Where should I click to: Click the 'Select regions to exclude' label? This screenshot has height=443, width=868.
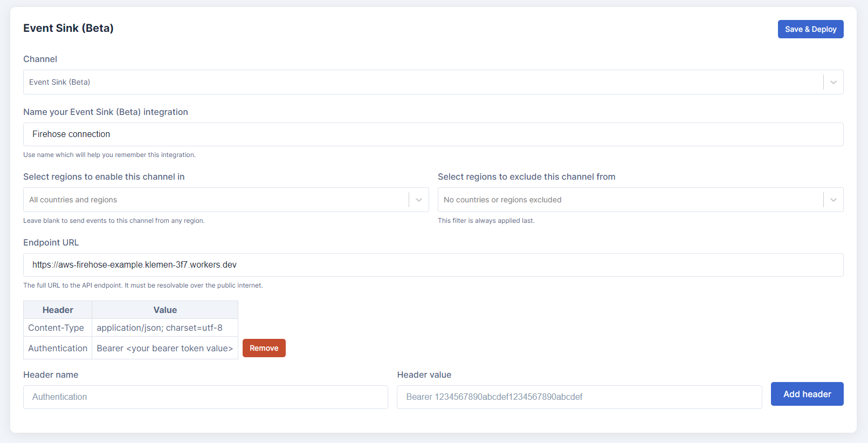[527, 177]
